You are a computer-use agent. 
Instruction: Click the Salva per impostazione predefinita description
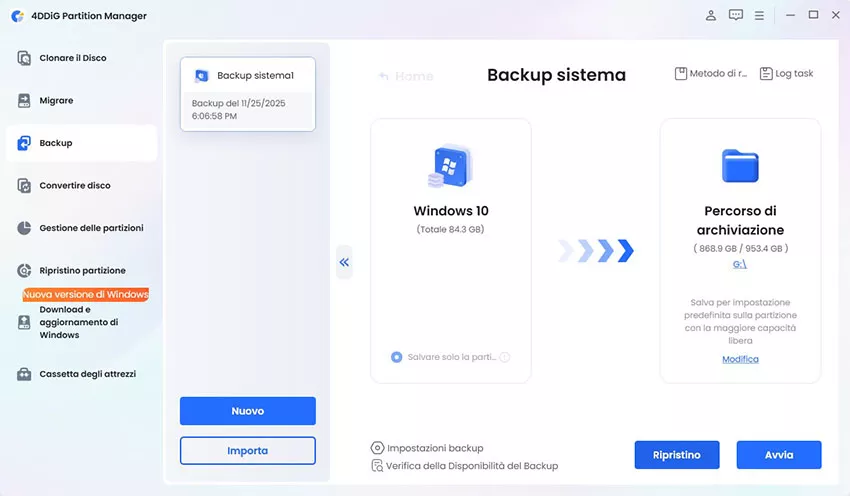pyautogui.click(x=740, y=321)
